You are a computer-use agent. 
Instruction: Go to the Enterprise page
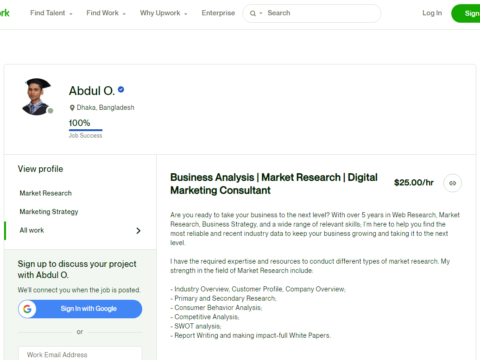[x=218, y=13]
